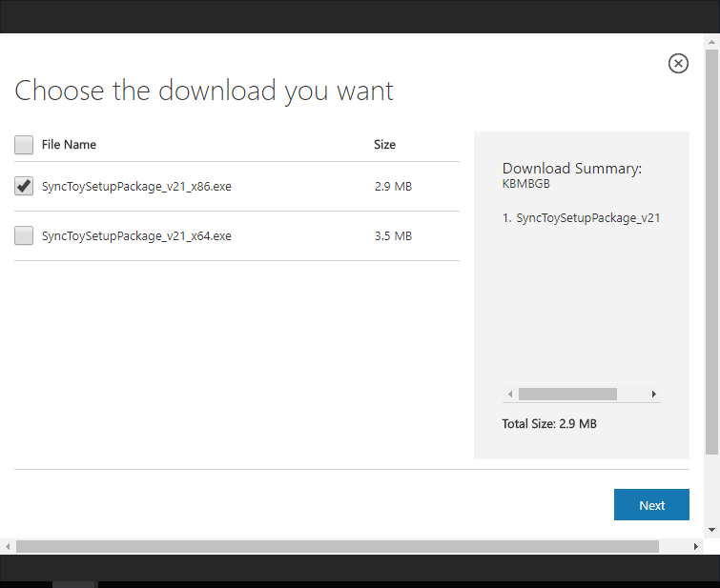Click the page horizontal scrollbar thumb
This screenshot has height=588, width=720.
338,546
